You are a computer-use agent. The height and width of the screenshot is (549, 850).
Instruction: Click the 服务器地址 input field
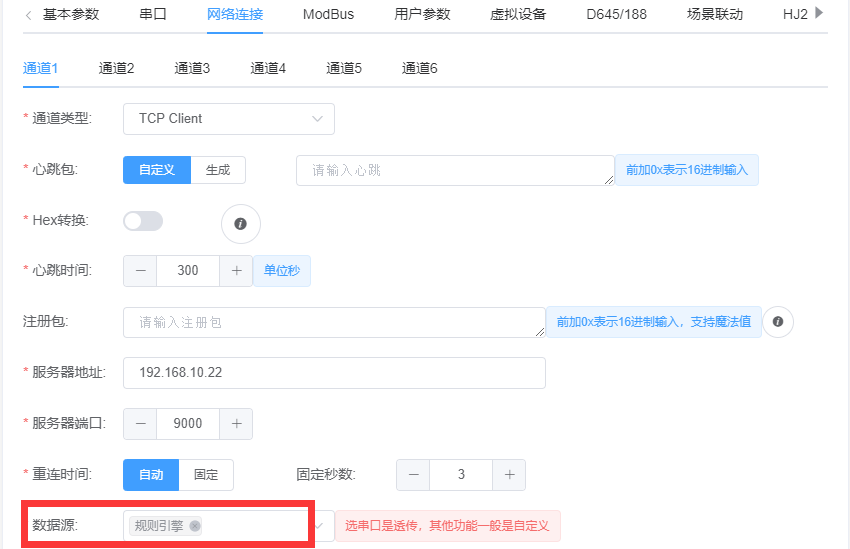334,372
